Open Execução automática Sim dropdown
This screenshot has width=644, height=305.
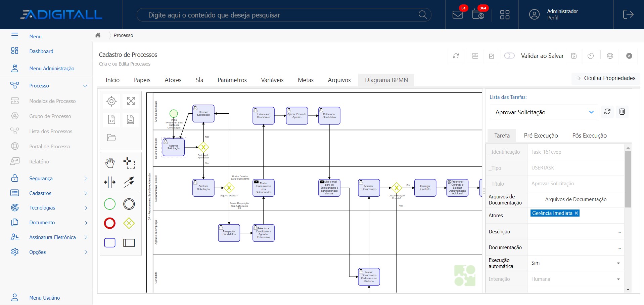pyautogui.click(x=576, y=263)
